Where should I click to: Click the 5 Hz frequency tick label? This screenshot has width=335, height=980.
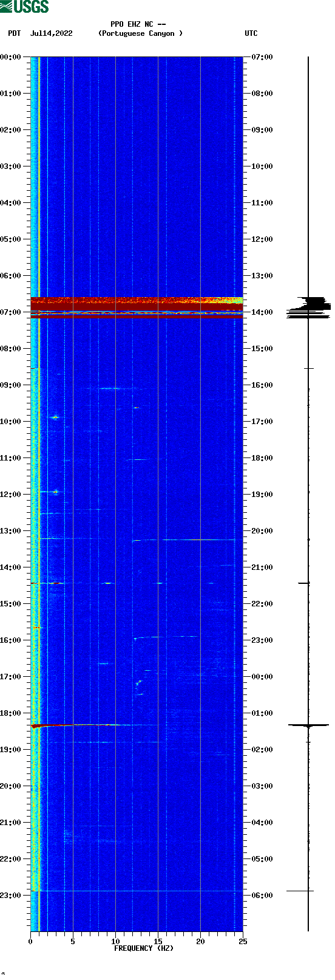73,942
